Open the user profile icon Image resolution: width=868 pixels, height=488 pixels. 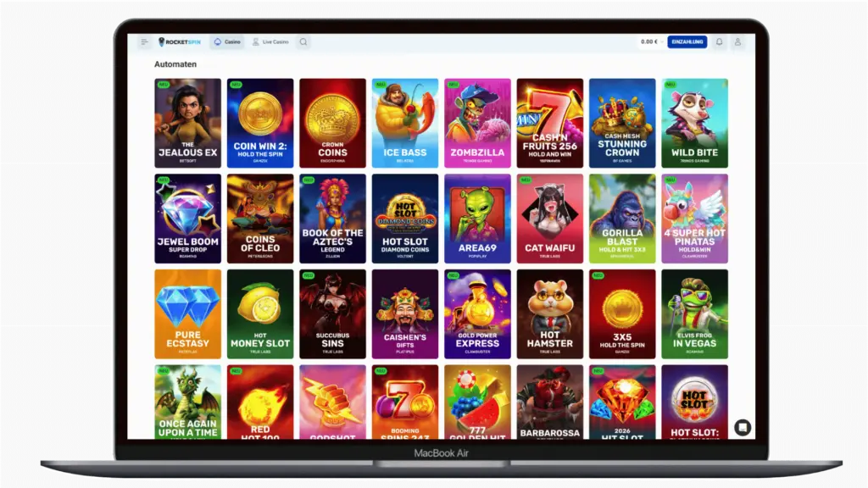click(x=737, y=42)
